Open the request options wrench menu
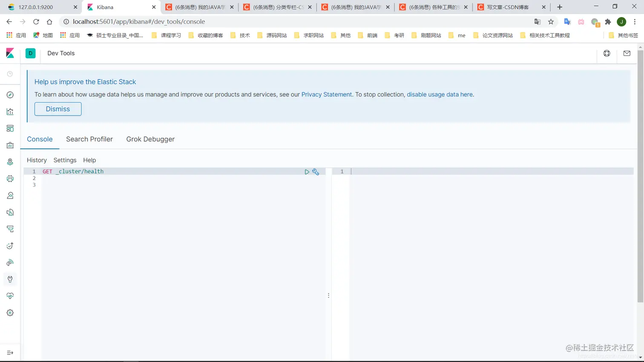644x362 pixels. point(316,172)
